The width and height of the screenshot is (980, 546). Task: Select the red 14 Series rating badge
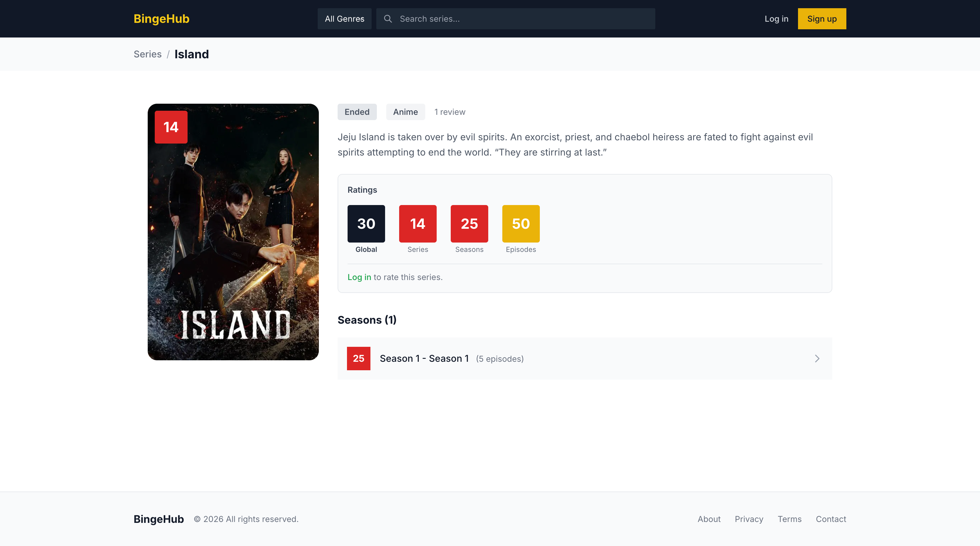417,223
